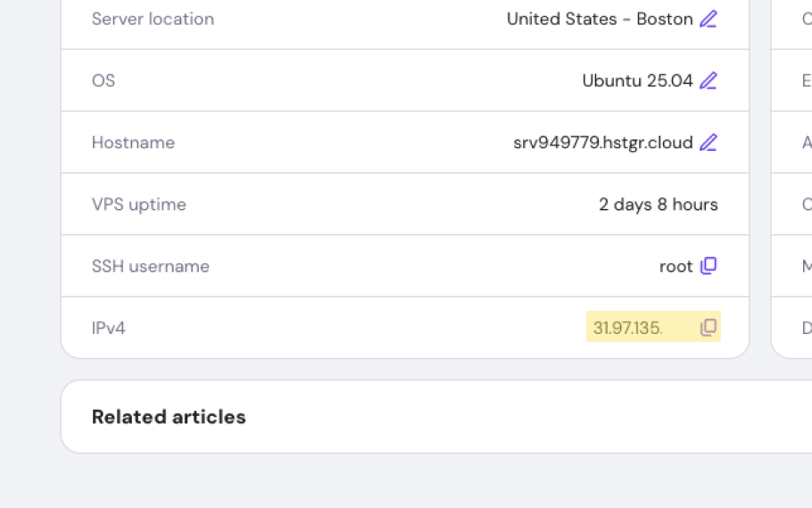Screen dimensions: 812x508
Task: Click the Related articles heading text
Action: (169, 417)
